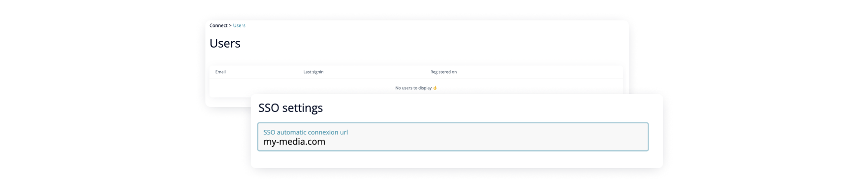Click the Connect breadcrumb

(218, 25)
